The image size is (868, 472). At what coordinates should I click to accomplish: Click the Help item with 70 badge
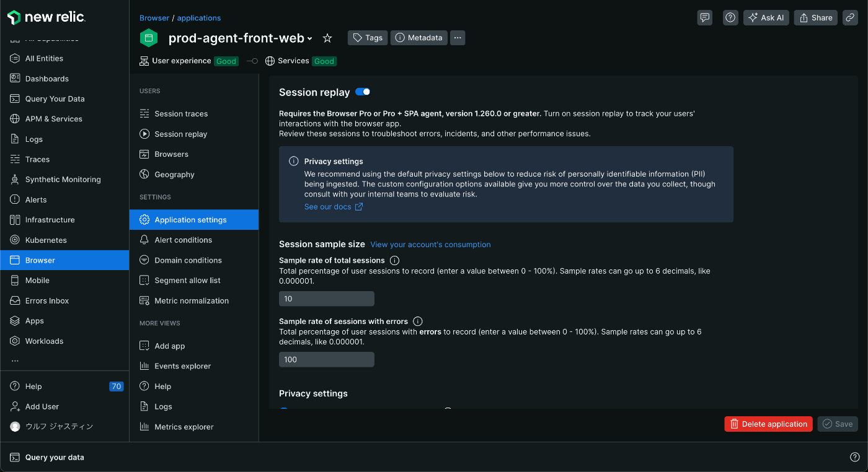pyautogui.click(x=64, y=387)
